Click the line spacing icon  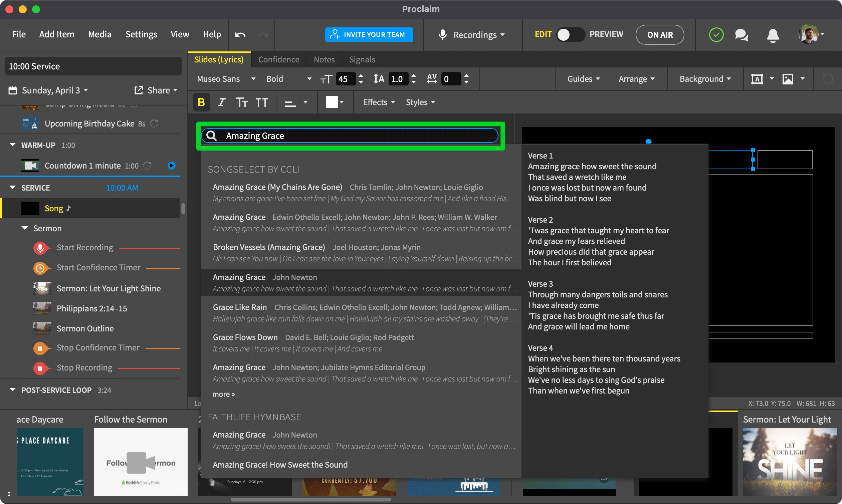[x=379, y=79]
